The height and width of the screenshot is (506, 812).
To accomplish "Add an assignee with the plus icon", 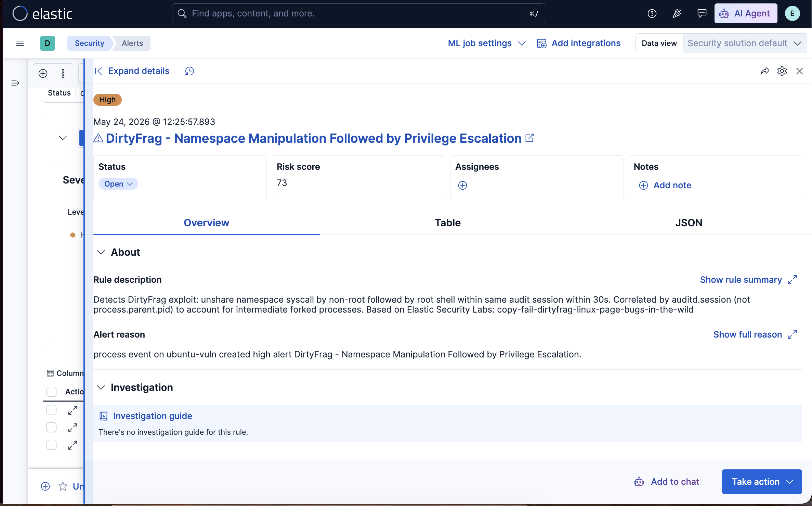I will tap(462, 185).
